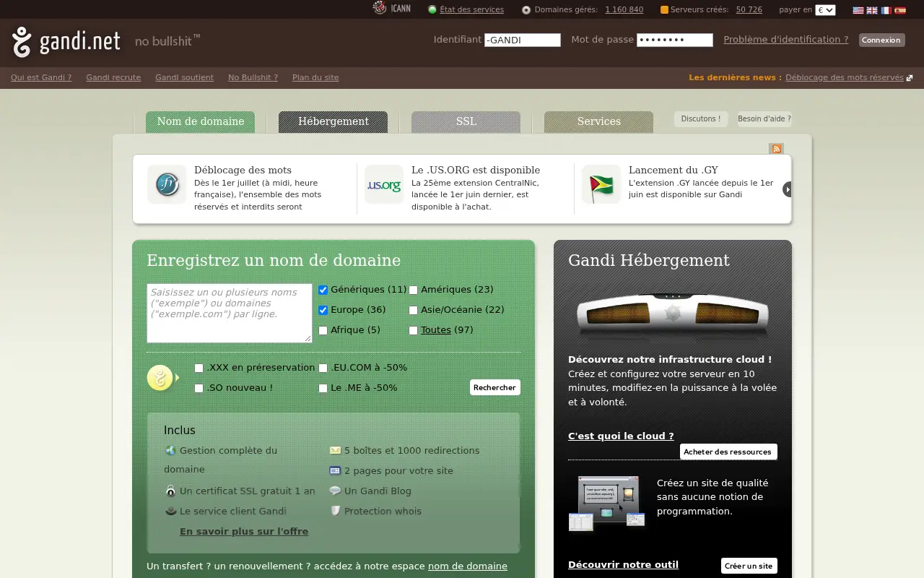The height and width of the screenshot is (578, 924).
Task: Click the .fr news icon
Action: click(167, 185)
